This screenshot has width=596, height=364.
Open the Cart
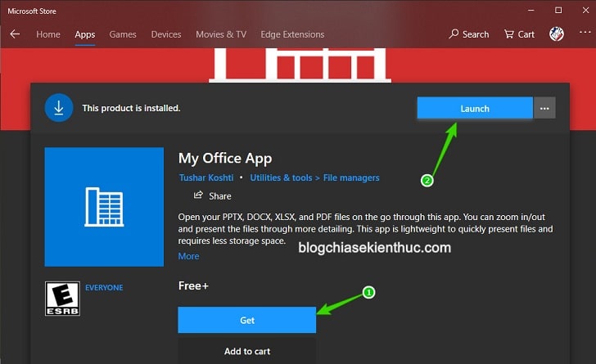(519, 34)
